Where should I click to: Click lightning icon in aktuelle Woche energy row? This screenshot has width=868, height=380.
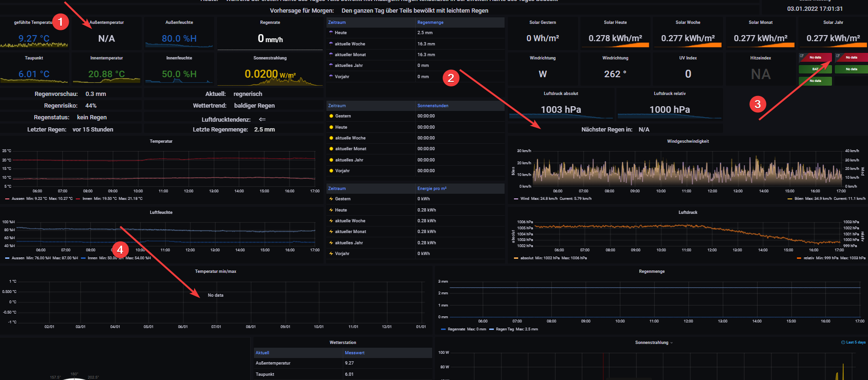click(331, 221)
